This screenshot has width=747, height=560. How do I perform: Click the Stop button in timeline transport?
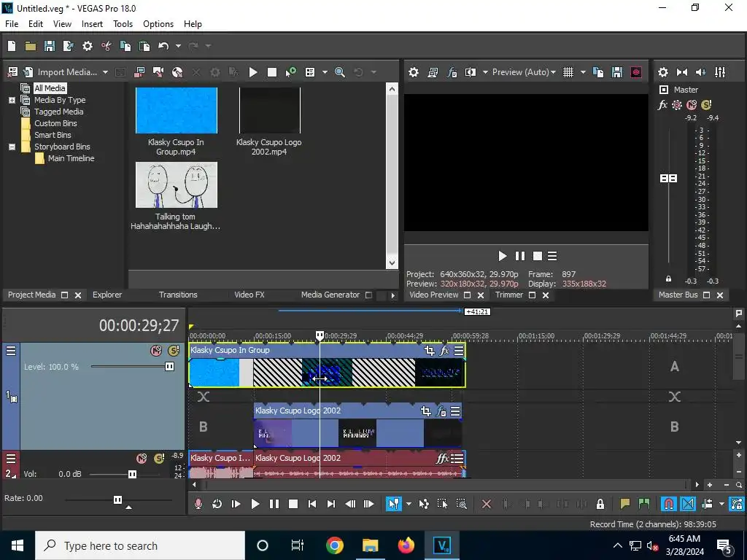(x=293, y=504)
